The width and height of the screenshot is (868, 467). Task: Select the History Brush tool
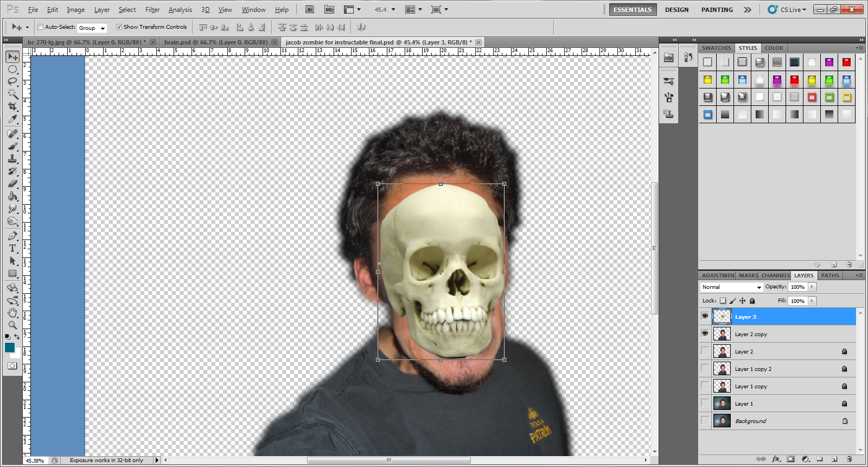tap(12, 171)
